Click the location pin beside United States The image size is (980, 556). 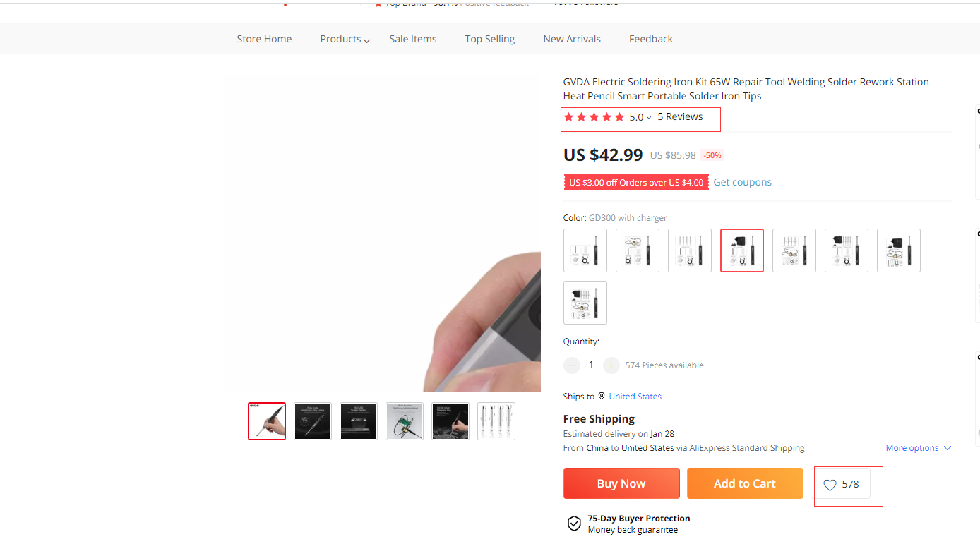[x=602, y=396]
